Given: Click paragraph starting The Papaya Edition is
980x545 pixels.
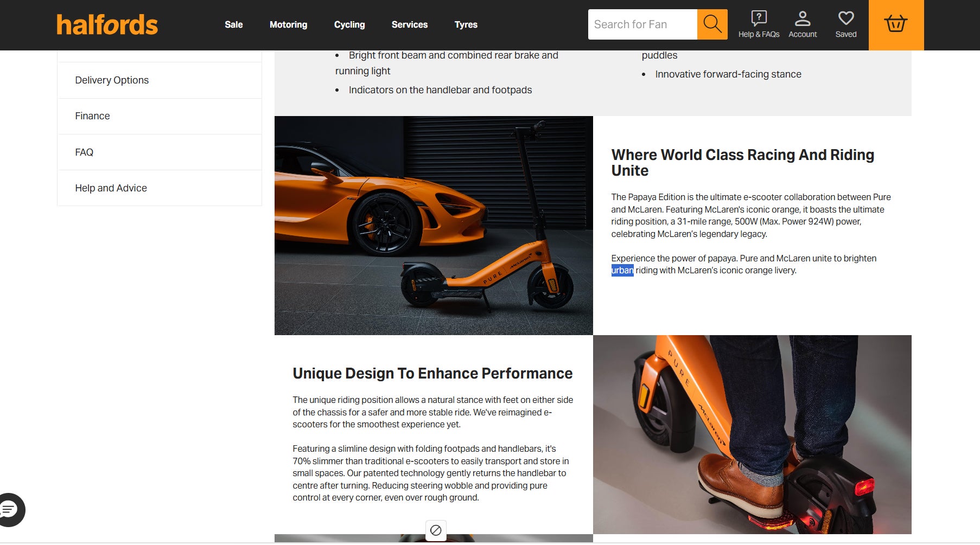Looking at the screenshot, I should [x=751, y=216].
